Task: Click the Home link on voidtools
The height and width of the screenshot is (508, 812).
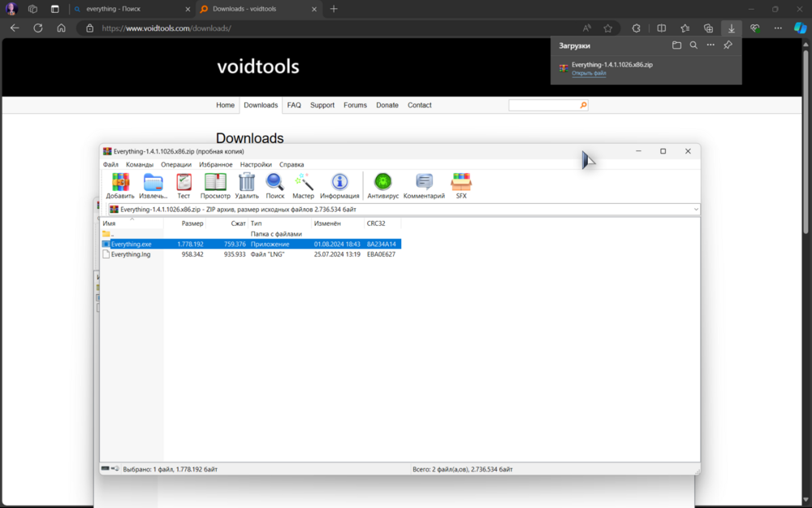Action: tap(225, 105)
